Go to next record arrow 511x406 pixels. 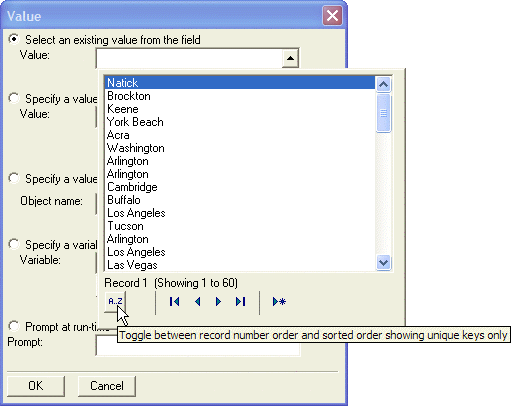click(218, 302)
